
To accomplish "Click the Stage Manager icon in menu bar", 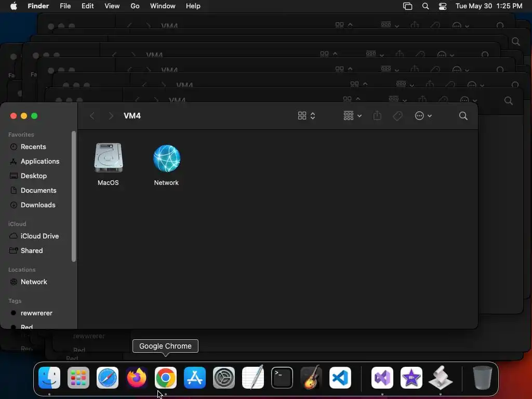I will tap(407, 6).
